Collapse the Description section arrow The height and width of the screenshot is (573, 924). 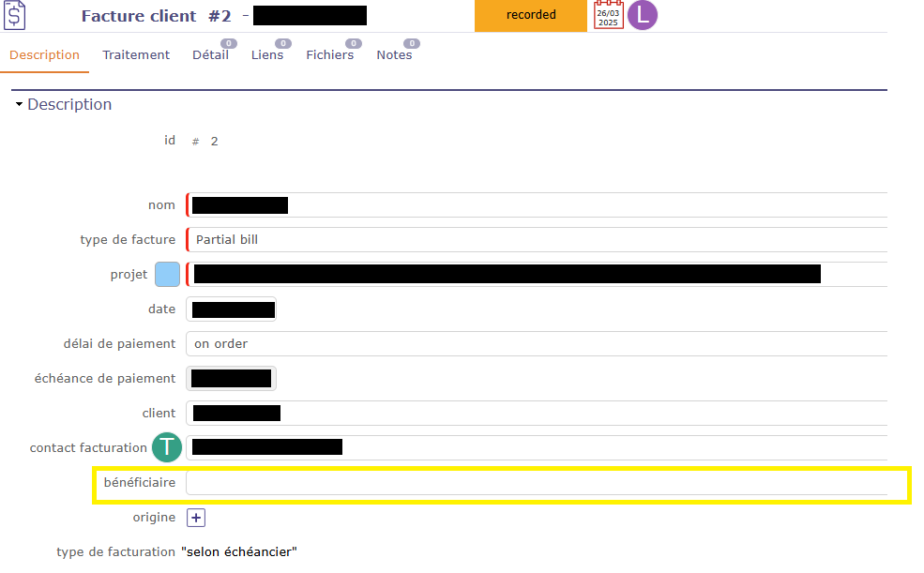click(x=19, y=105)
